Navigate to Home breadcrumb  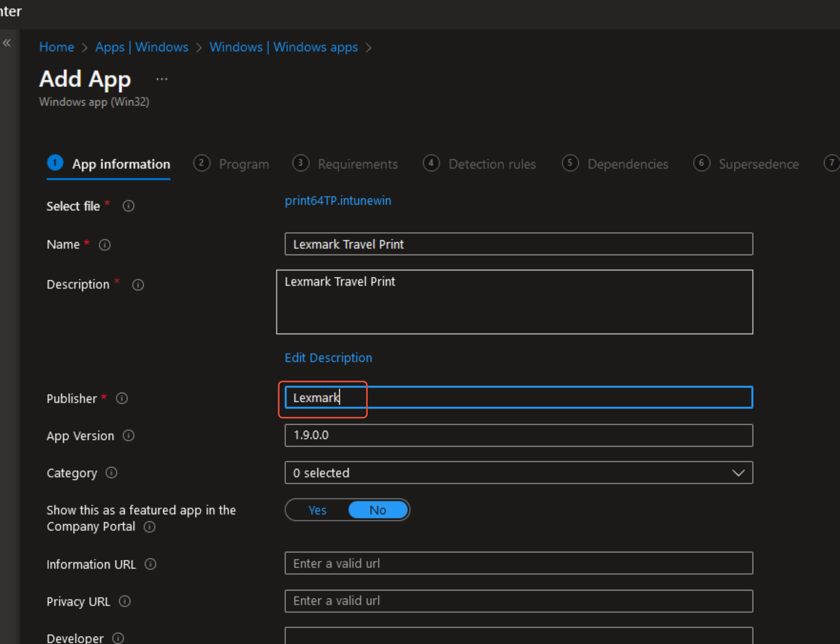[57, 47]
